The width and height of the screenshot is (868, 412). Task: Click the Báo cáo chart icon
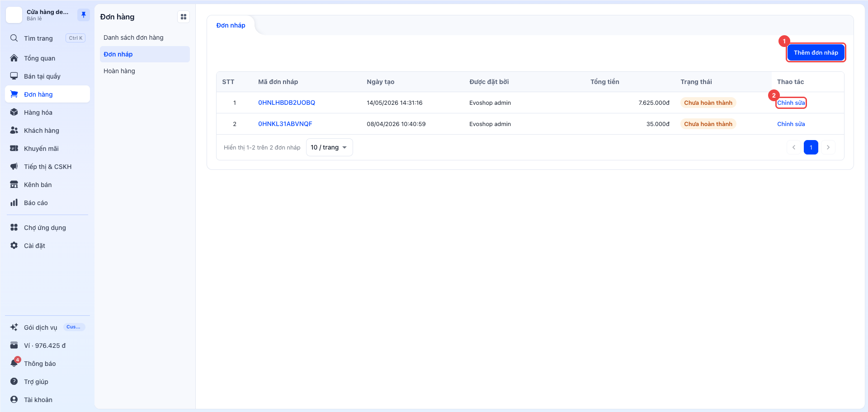[x=14, y=202]
